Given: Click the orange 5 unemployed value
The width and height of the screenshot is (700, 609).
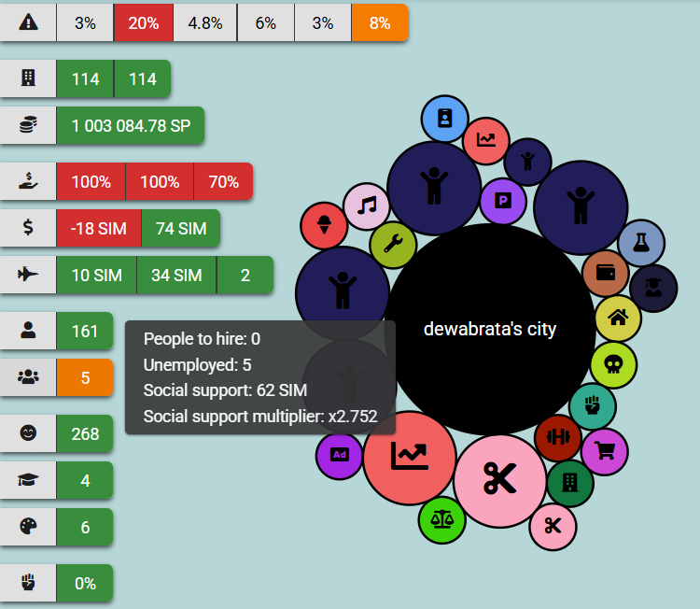Looking at the screenshot, I should coord(85,377).
